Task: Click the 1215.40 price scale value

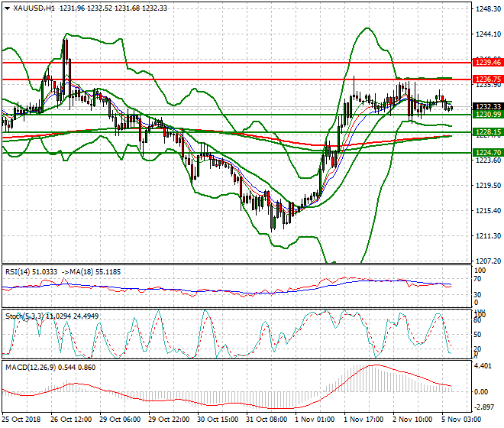Action: coord(488,211)
